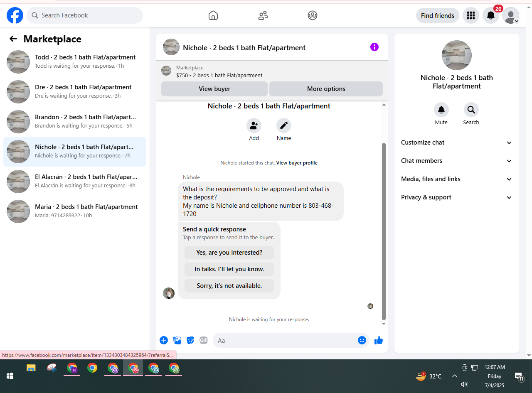Send quick reply 'In talks. I'll let you know.'
Screen dimensions: 532x393
point(229,269)
